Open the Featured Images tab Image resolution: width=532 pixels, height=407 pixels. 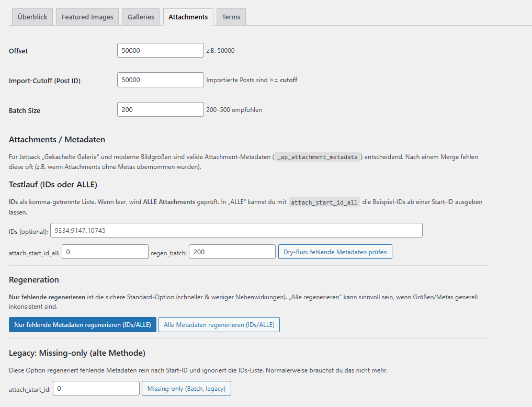87,17
